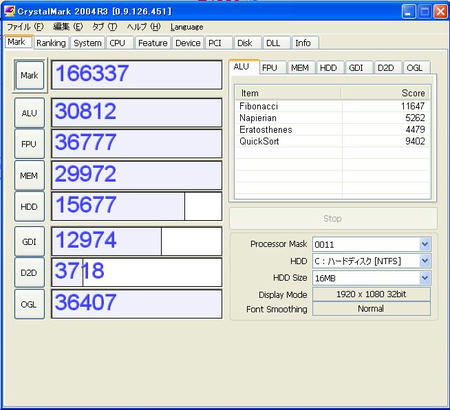Run the MEM benchmark
Viewport: 450px width, 410px height.
(x=29, y=175)
